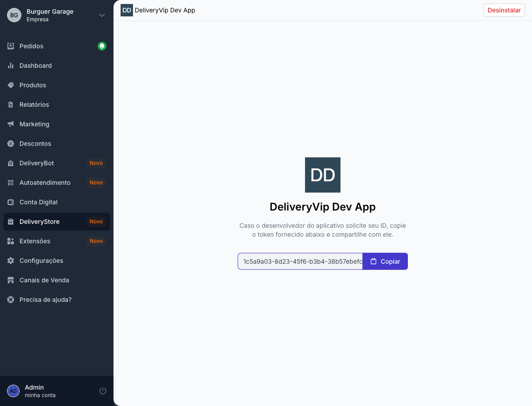Click the small DD logo in header

click(127, 10)
